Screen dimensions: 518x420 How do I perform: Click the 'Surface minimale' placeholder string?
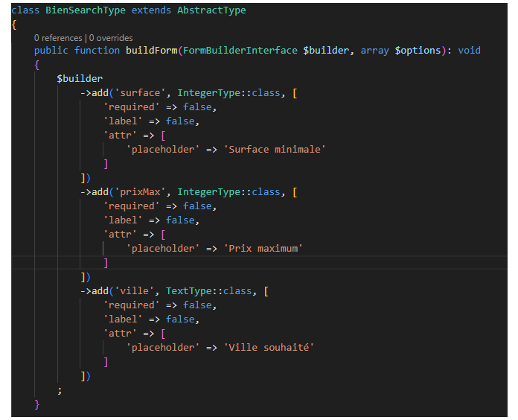275,150
